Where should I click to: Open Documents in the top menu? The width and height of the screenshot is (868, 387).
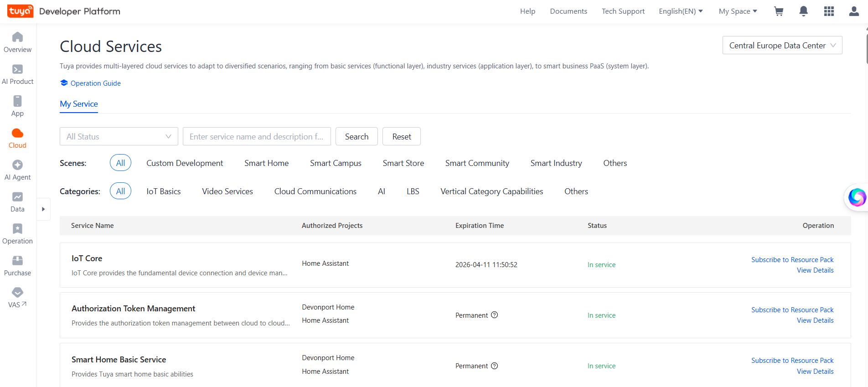[568, 11]
